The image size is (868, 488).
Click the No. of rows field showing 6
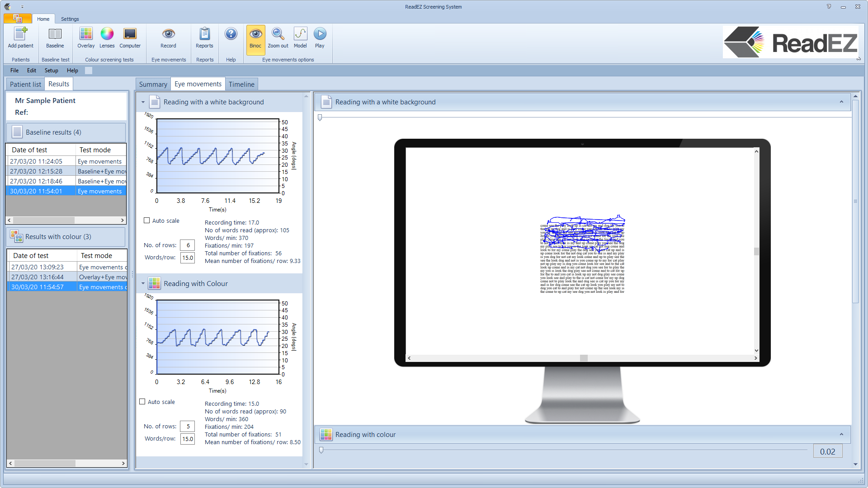pyautogui.click(x=188, y=245)
